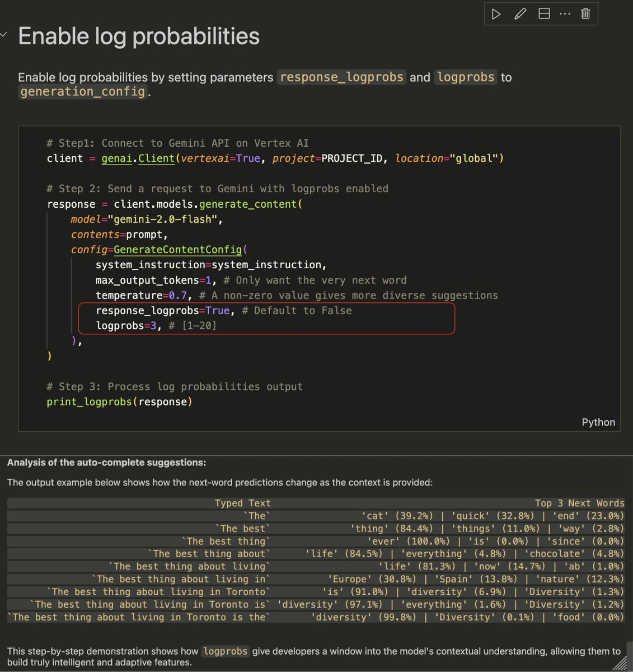Click the 'Enable log probabilities' heading
This screenshot has height=672, width=633.
139,36
